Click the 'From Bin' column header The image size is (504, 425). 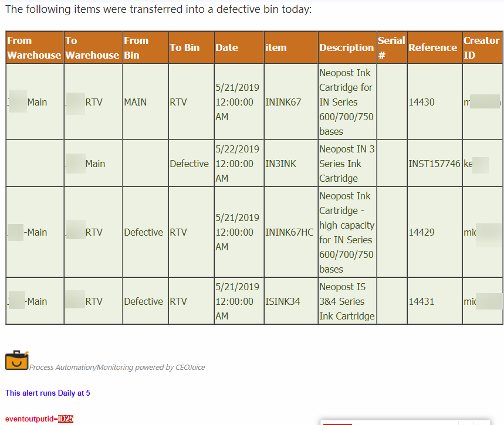click(x=146, y=47)
